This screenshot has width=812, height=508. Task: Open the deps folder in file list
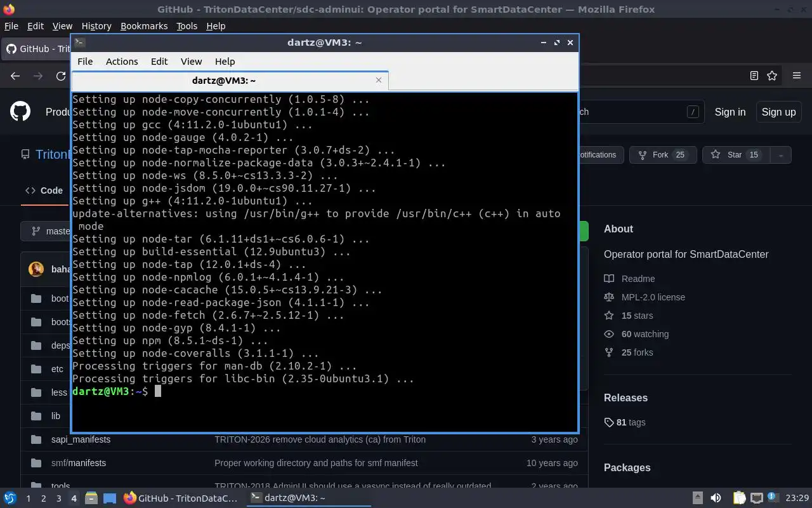(60, 345)
